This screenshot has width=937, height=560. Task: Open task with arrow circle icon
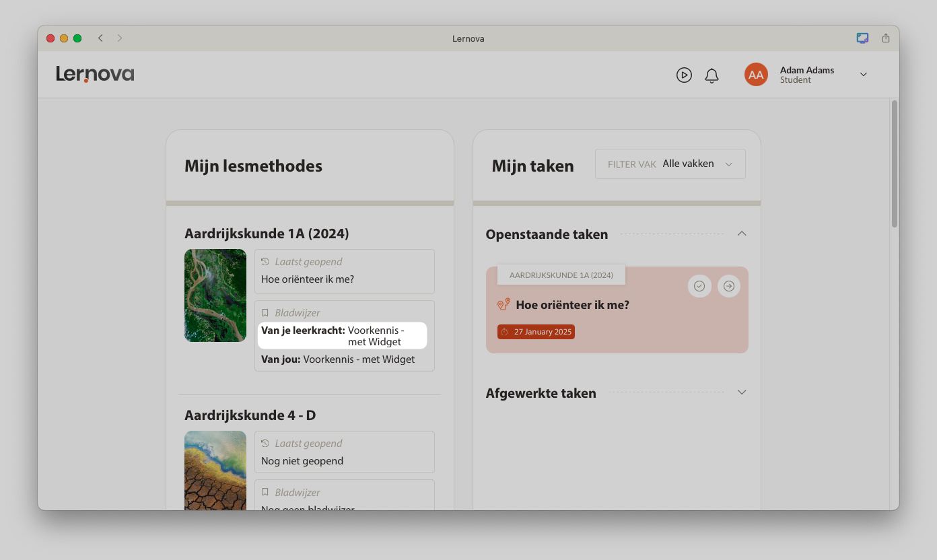729,286
